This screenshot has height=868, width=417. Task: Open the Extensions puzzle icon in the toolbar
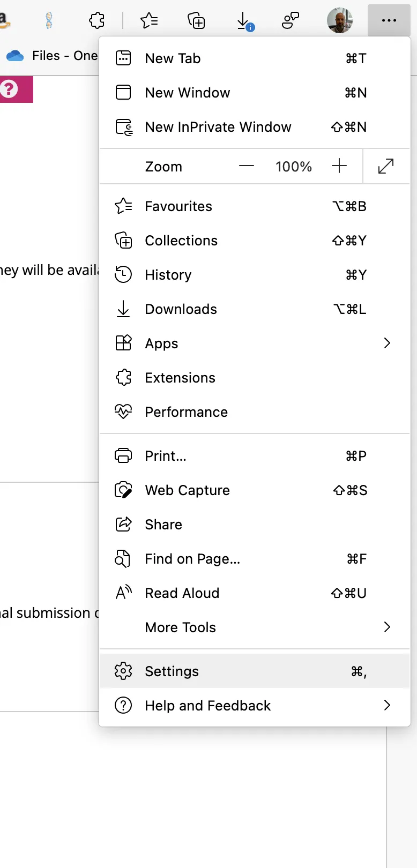pos(95,20)
